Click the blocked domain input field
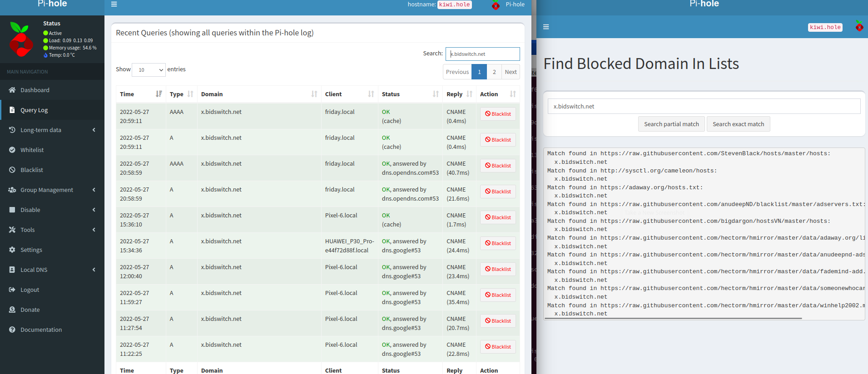Screen dimensions: 868x374 click(704, 106)
